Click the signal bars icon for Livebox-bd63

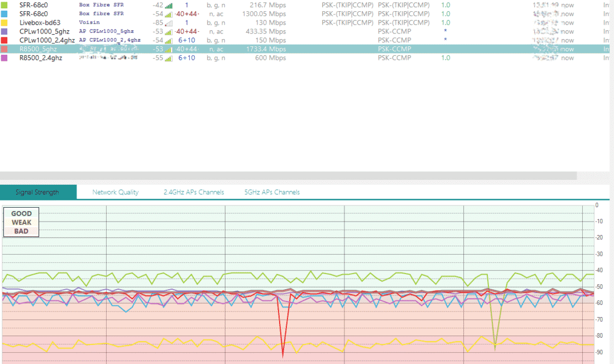169,23
